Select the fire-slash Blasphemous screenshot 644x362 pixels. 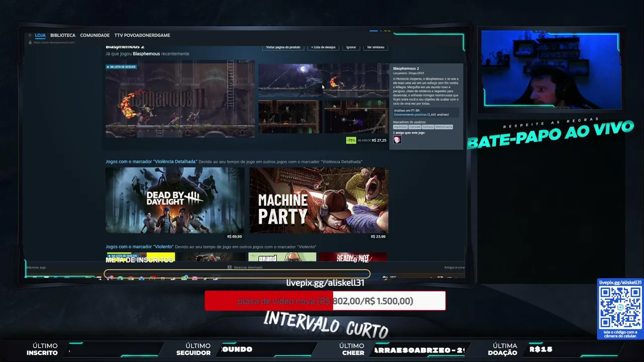click(x=356, y=79)
